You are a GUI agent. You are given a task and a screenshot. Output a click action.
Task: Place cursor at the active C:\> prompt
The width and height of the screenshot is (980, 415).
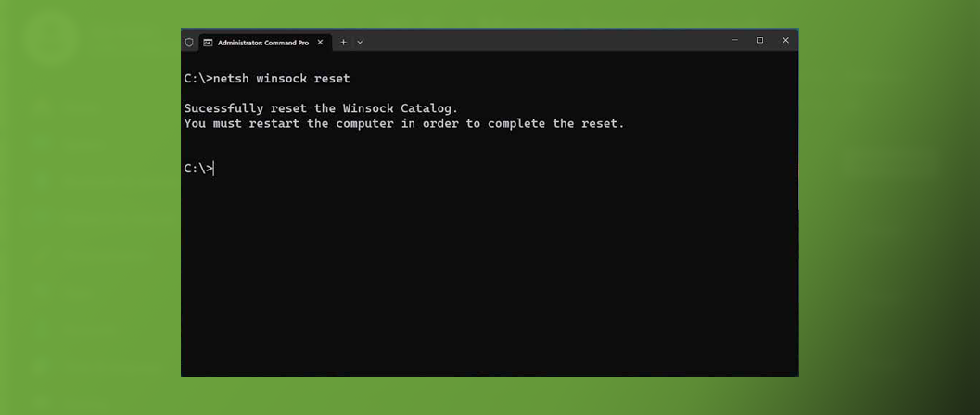click(x=214, y=169)
